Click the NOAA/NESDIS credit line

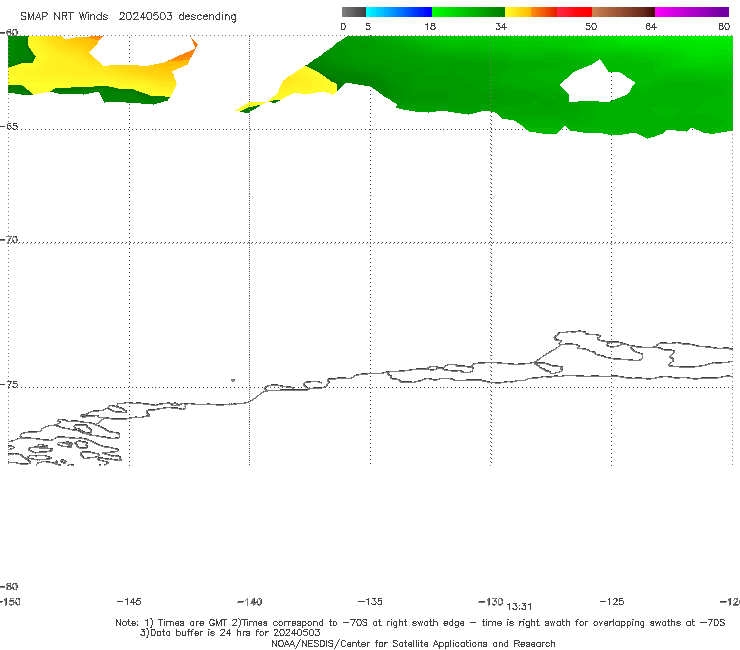pos(413,644)
